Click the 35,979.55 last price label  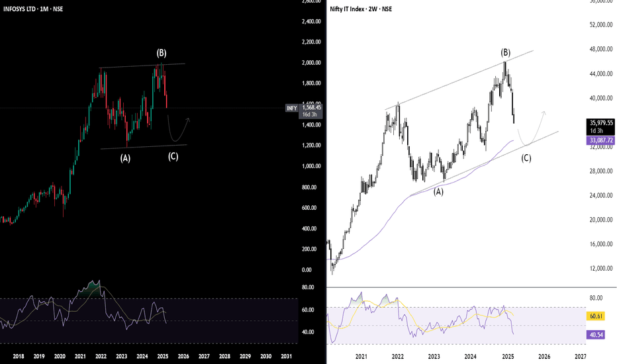(x=601, y=123)
